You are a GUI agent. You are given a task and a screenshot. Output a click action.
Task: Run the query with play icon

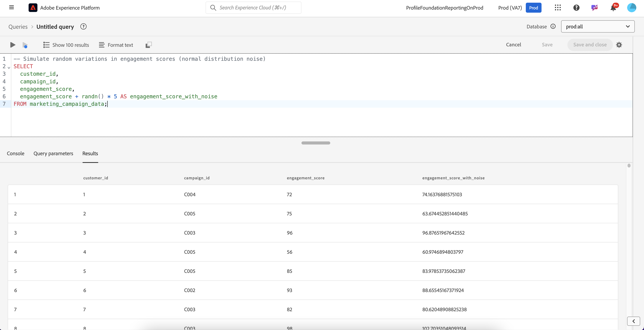pos(12,45)
